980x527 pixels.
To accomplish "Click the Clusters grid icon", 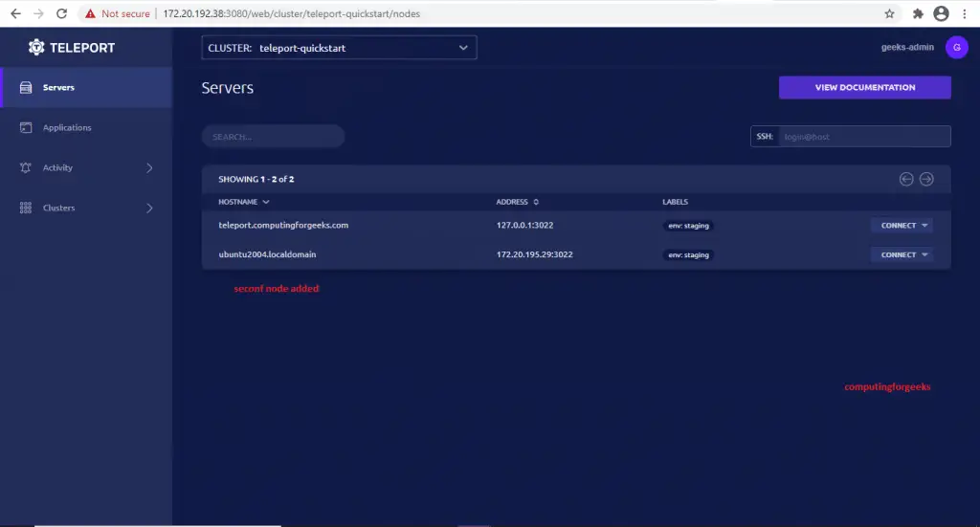I will [26, 208].
